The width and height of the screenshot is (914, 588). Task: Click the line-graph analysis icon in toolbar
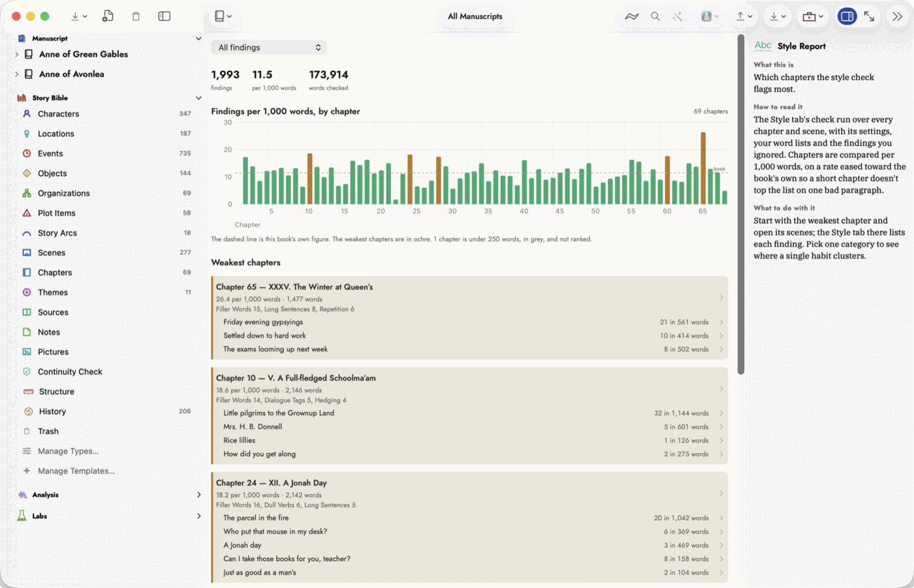631,16
